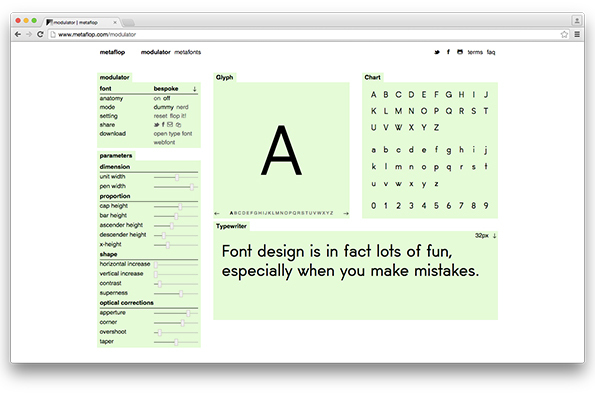Open the faq page
Image resolution: width=595 pixels, height=395 pixels.
pos(491,52)
